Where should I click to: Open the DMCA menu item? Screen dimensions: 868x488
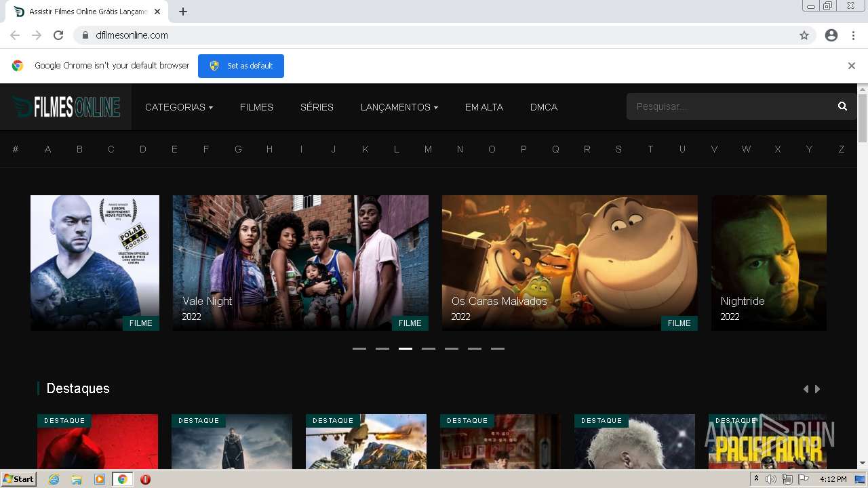point(544,107)
